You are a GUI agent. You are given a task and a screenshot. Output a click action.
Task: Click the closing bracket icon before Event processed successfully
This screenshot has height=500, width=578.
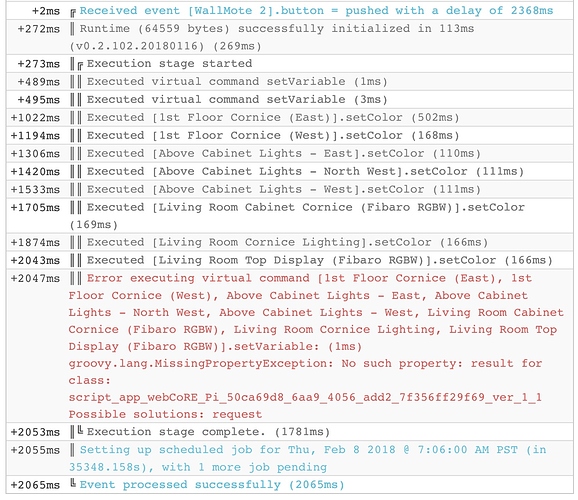(x=73, y=483)
